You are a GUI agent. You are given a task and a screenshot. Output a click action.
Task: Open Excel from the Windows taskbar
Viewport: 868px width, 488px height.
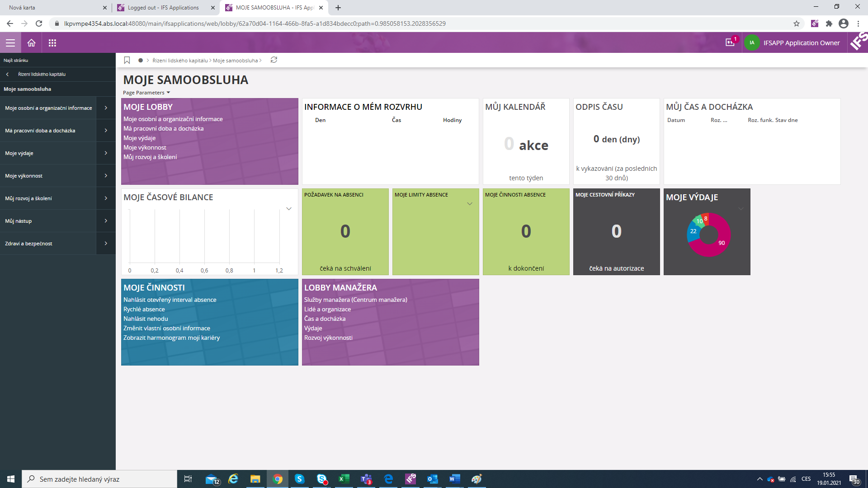click(344, 479)
